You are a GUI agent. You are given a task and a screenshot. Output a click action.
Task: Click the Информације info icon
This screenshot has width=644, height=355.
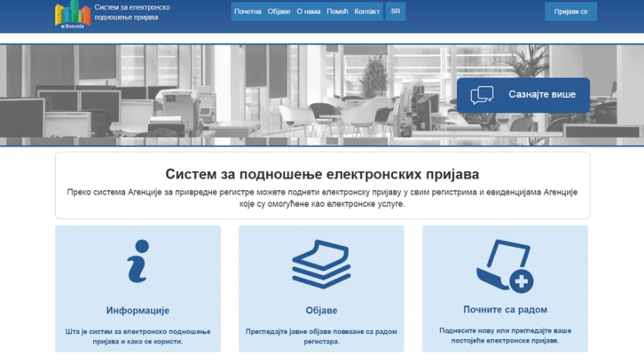[138, 261]
